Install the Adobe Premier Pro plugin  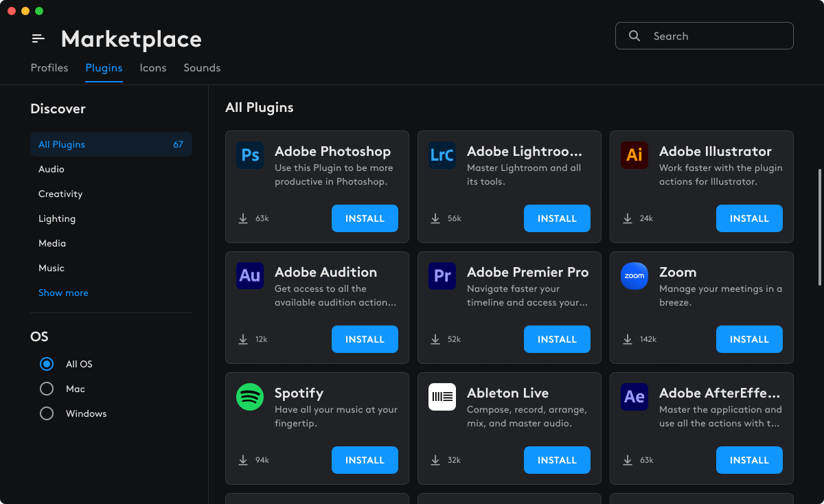click(x=557, y=339)
